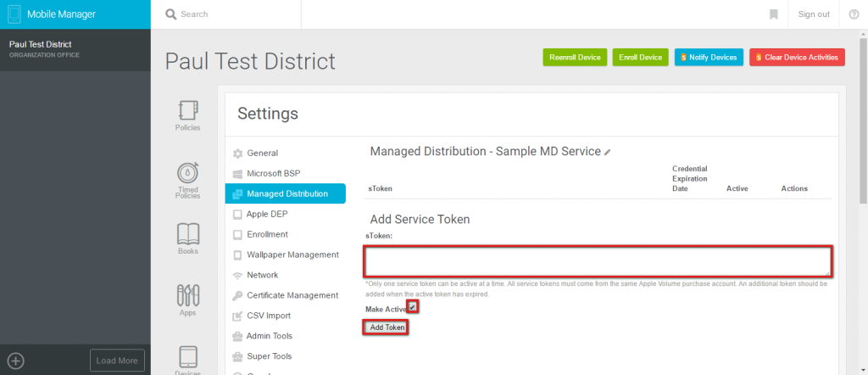
Task: Click the plus add icon in sidebar
Action: [16, 361]
